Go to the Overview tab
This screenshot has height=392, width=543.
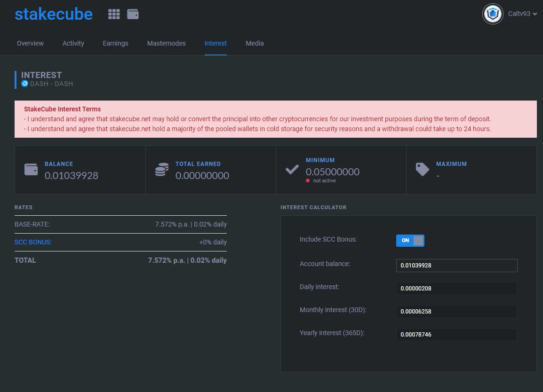click(30, 43)
